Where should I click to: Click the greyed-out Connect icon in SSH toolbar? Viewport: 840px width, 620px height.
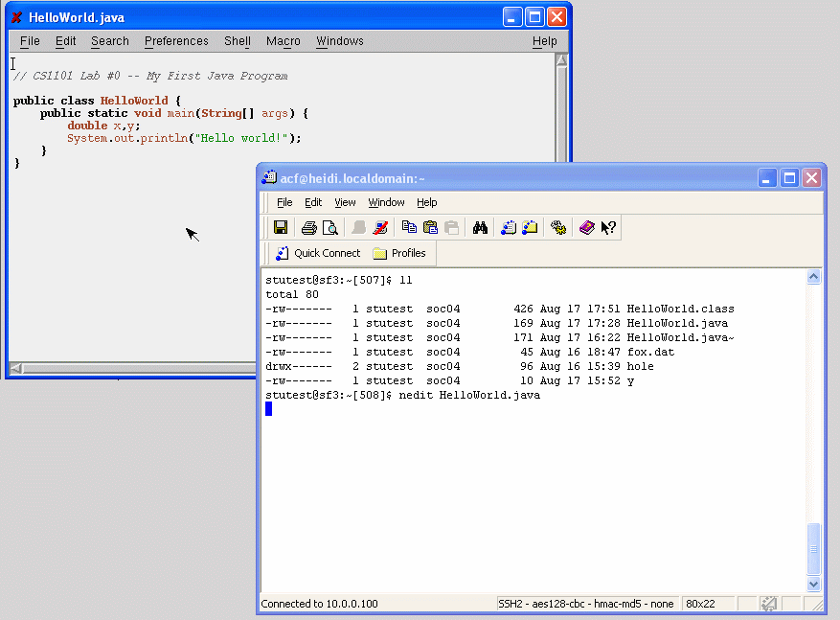tap(358, 228)
